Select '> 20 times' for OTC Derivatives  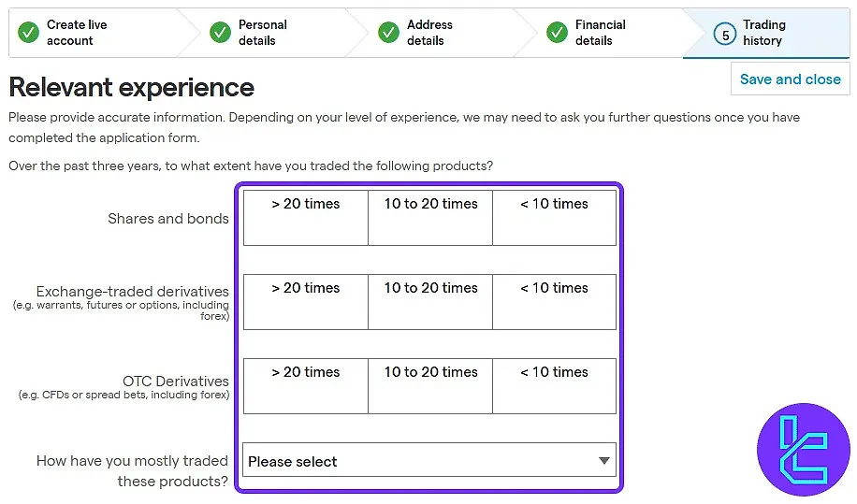(306, 386)
